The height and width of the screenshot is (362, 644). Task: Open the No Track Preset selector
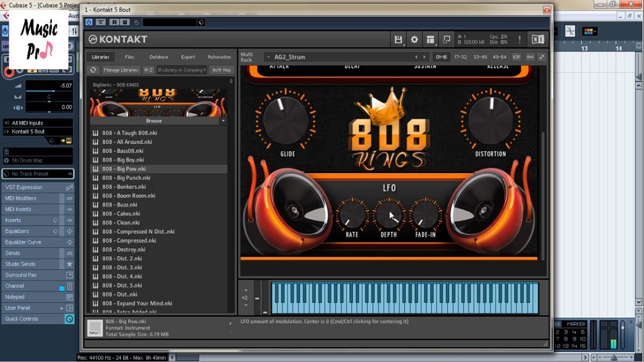tap(38, 174)
